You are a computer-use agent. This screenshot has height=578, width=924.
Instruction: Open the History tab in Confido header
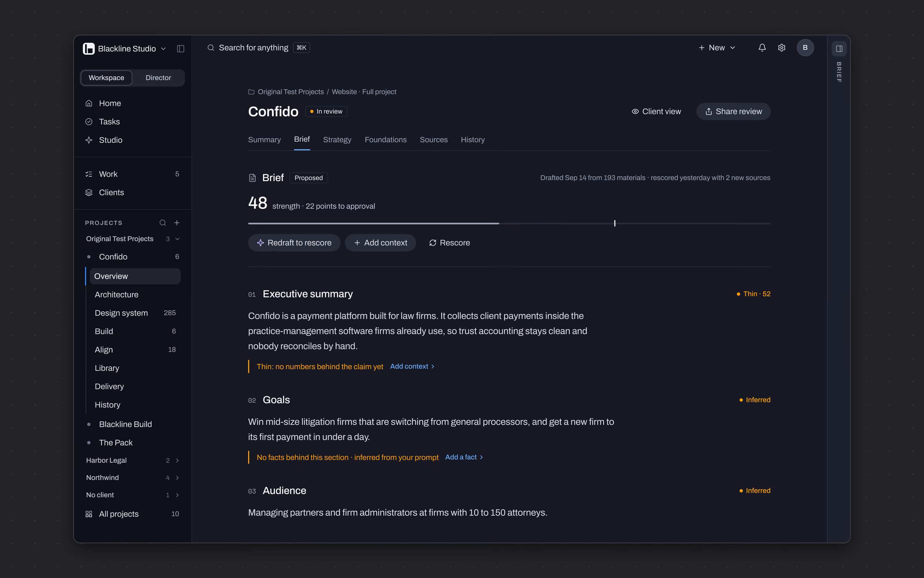pyautogui.click(x=473, y=140)
